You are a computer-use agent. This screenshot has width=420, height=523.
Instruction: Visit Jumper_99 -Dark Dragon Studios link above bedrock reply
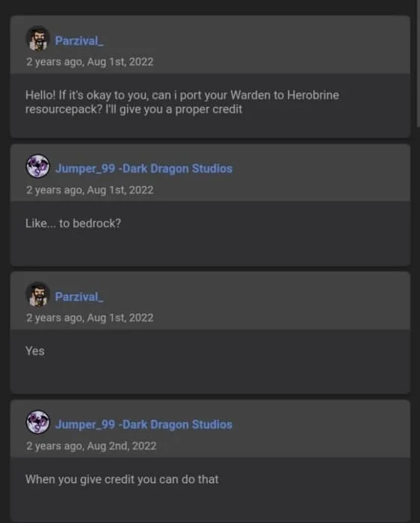(x=143, y=168)
